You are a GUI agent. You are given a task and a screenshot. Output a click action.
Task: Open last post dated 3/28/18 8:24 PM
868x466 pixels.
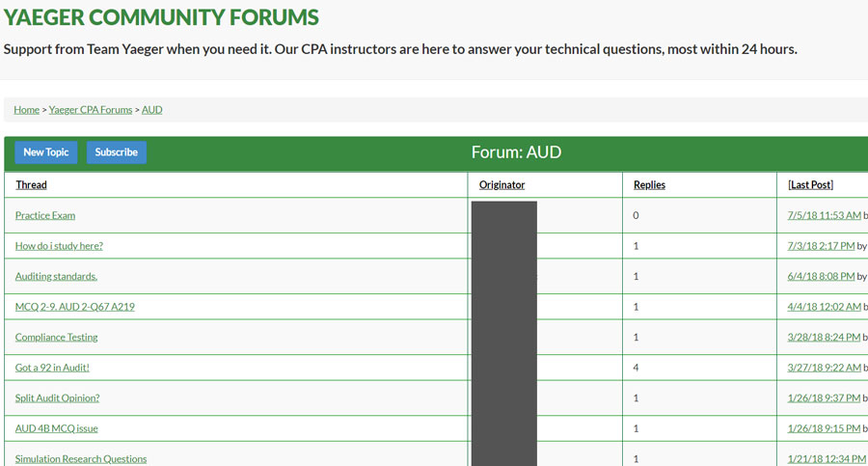[824, 337]
